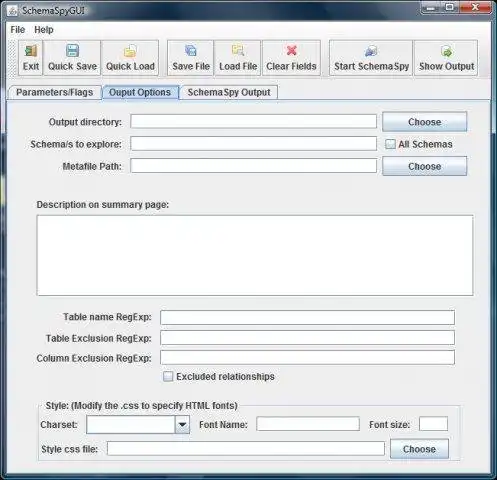Open the File menu
The height and width of the screenshot is (480, 497).
point(17,30)
